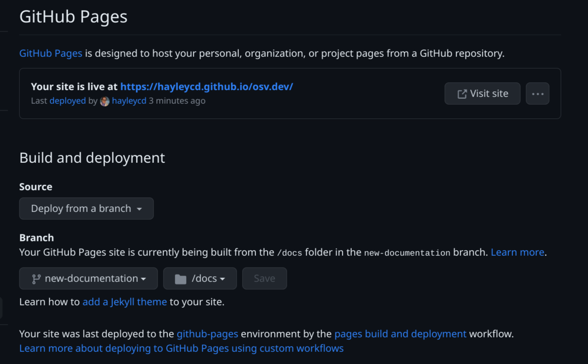Open the /docs folder dropdown

pyautogui.click(x=200, y=278)
